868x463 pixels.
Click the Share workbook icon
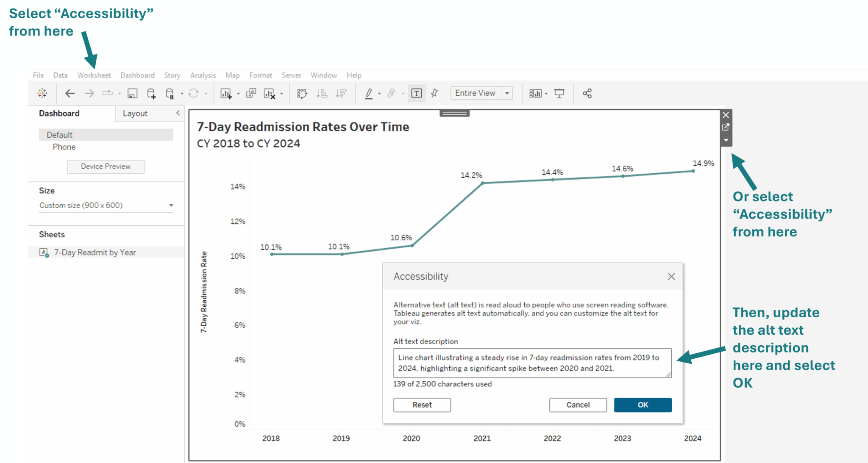(587, 94)
